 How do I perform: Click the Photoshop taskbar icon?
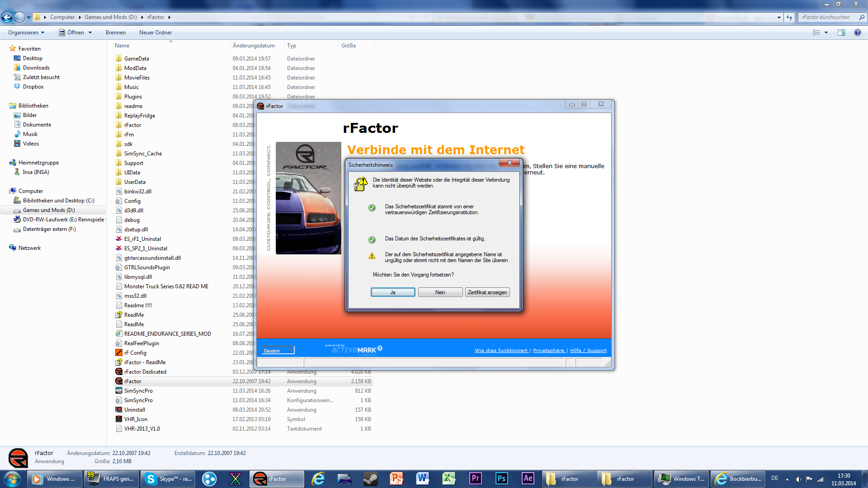point(501,479)
